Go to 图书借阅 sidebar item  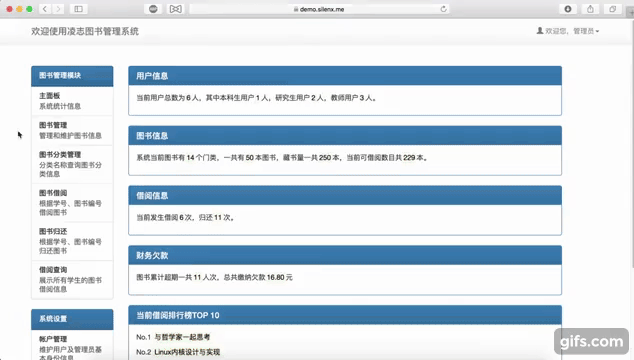point(72,203)
